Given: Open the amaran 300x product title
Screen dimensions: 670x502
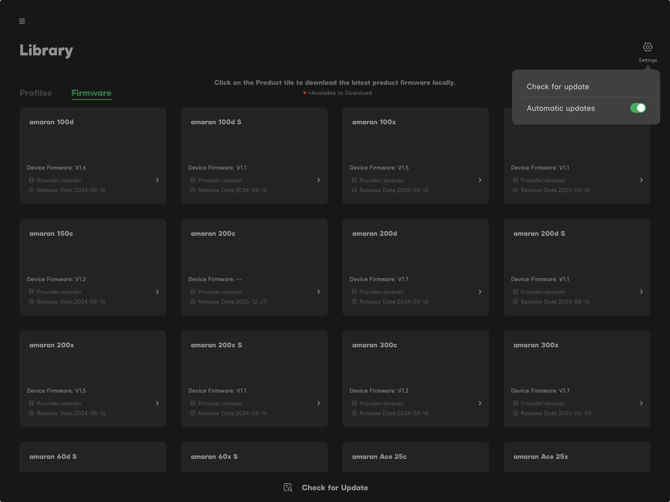Looking at the screenshot, I should click(536, 345).
